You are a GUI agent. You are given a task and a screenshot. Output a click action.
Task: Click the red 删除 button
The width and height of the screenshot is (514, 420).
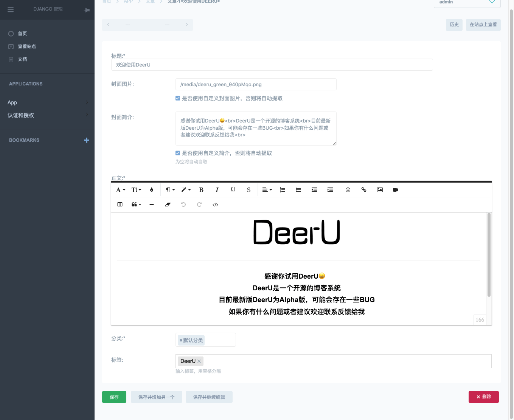coord(484,397)
